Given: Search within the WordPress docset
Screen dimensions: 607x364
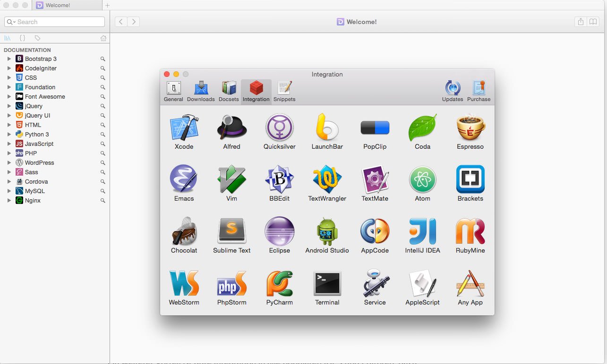Looking at the screenshot, I should point(103,163).
